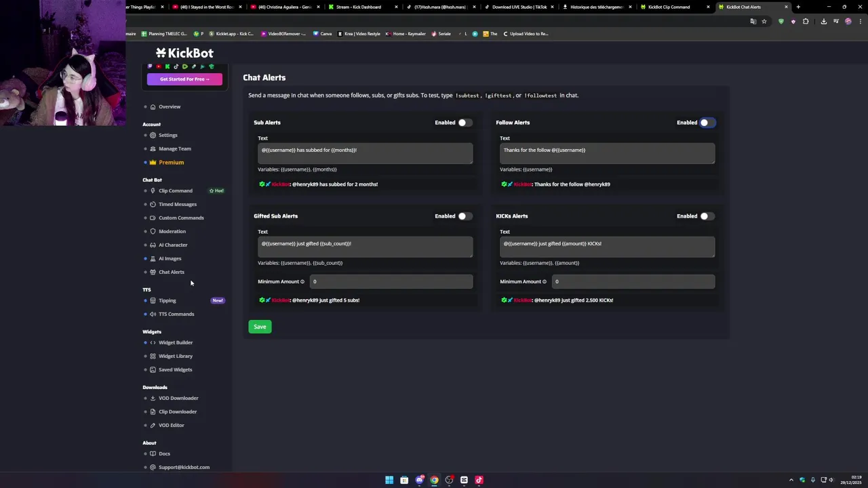Click the Follow Alerts text field
Viewport: 868px width, 488px height.
click(607, 153)
